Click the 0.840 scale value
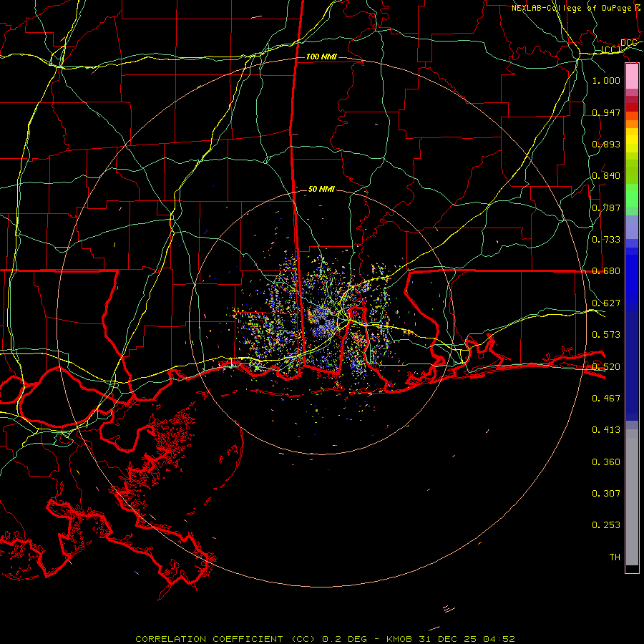This screenshot has height=644, width=644. [606, 176]
